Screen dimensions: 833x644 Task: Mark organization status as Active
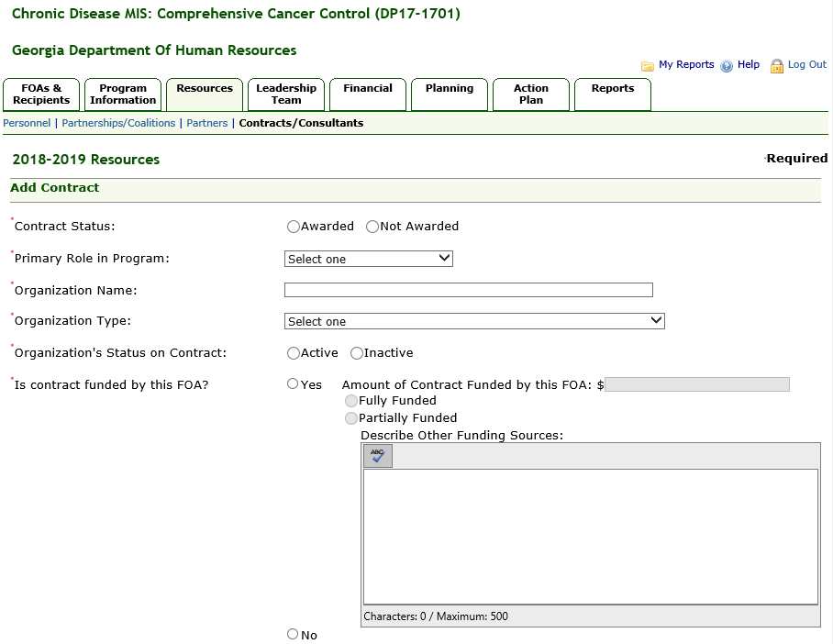pos(294,353)
